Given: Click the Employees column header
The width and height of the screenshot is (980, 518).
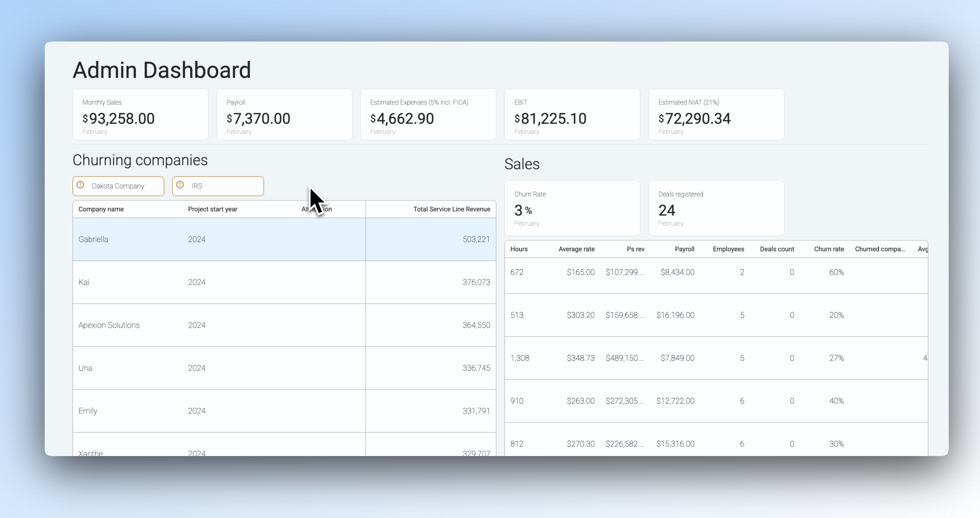Looking at the screenshot, I should click(728, 249).
